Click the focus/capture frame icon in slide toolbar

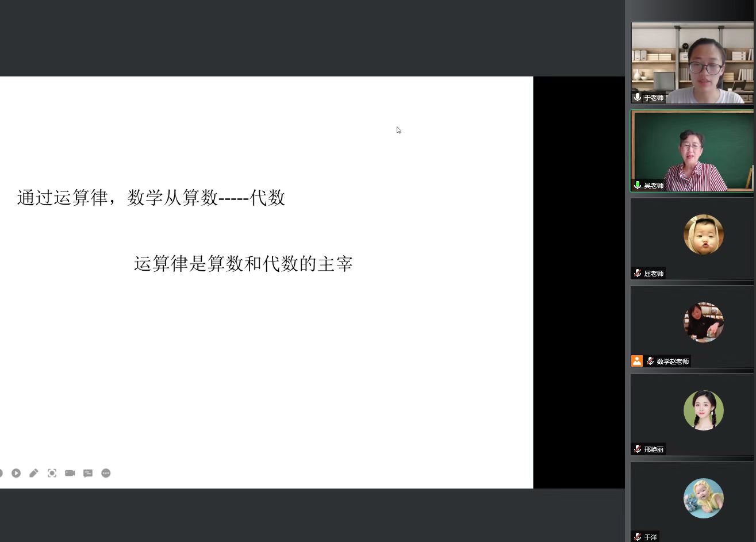click(52, 473)
